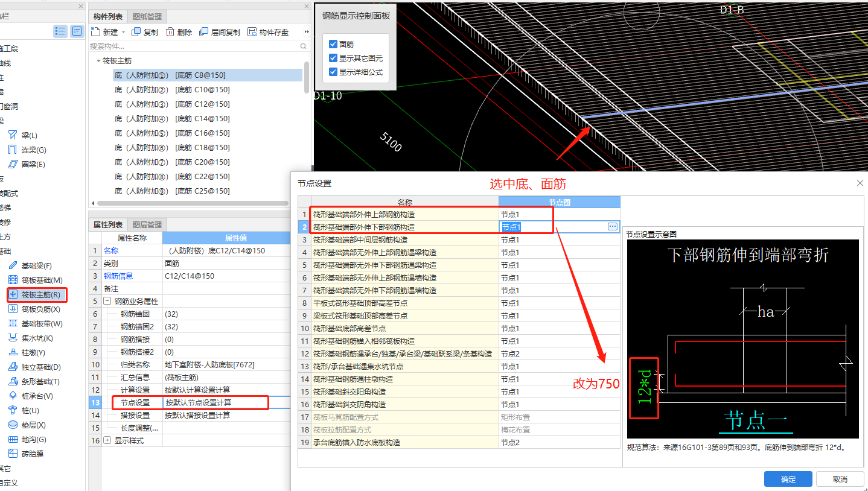Expand component toolbar overflow arrows
Screen dimensions: 868x491
(x=307, y=32)
